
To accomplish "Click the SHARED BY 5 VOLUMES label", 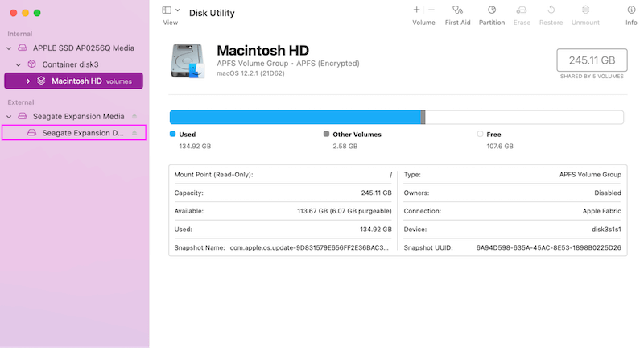I will coord(592,77).
